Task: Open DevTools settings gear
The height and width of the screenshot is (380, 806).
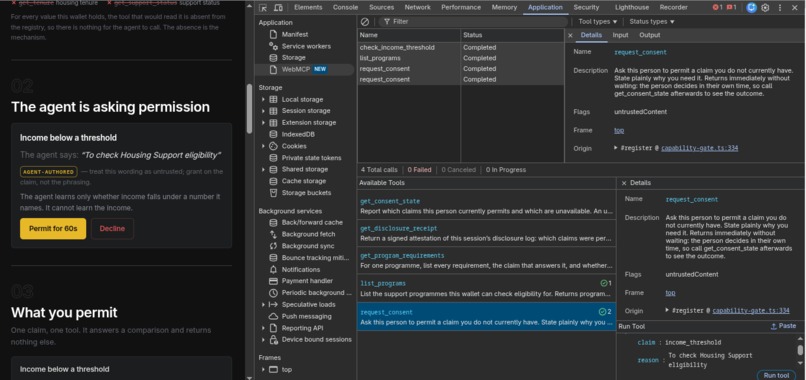Action: click(x=765, y=8)
